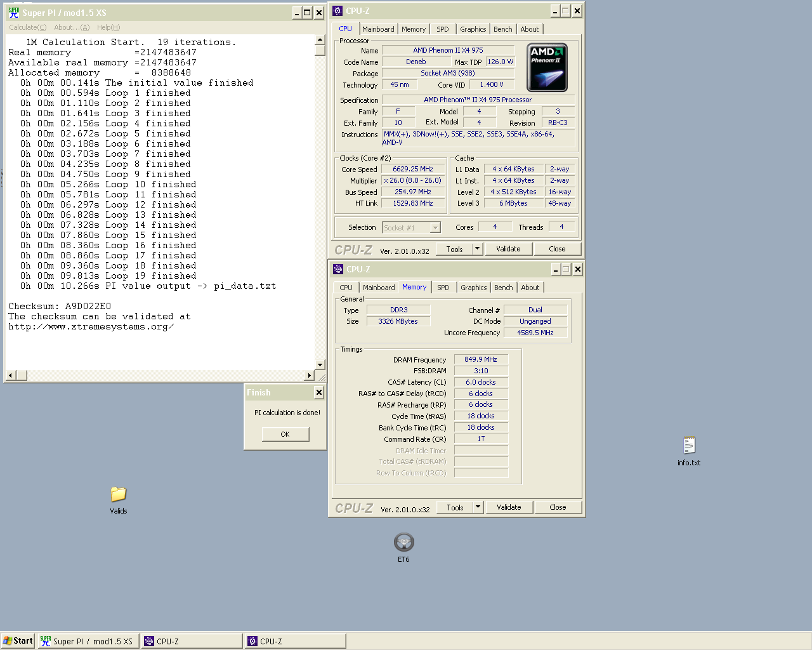Click Super PI horizontal scrollbar right arrow

[x=310, y=375]
